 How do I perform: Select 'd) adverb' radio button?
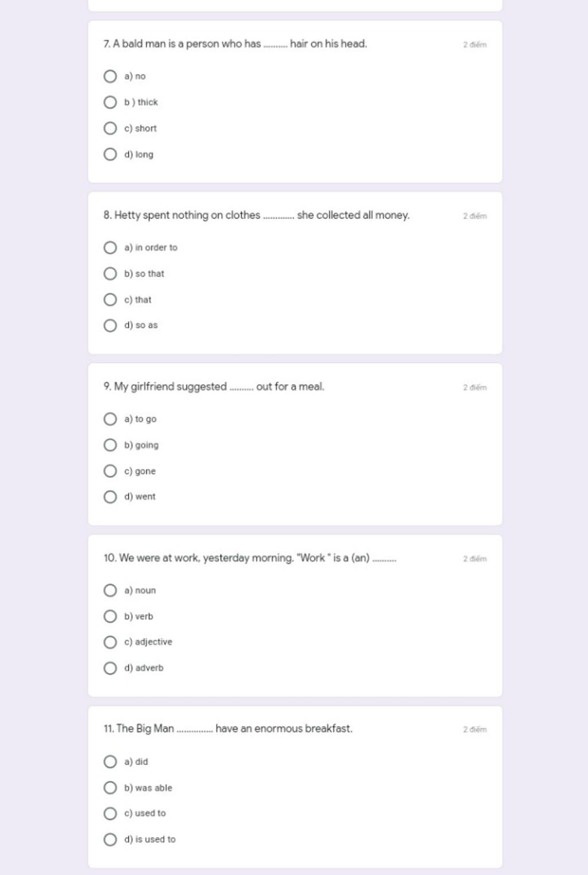(110, 668)
